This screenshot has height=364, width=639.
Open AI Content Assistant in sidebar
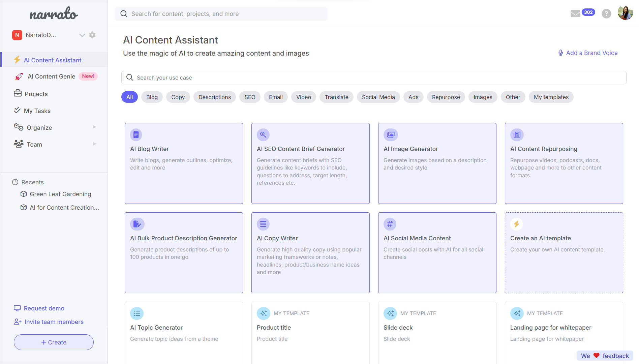tap(55, 60)
